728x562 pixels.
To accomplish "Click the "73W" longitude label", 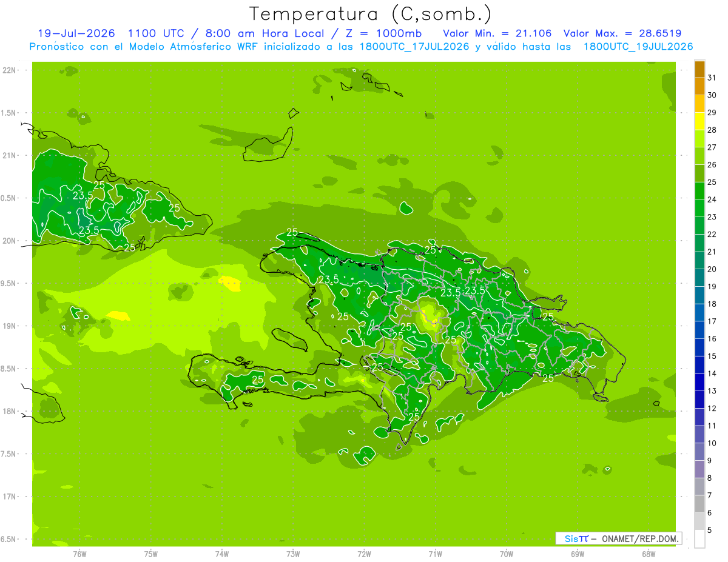I will (x=293, y=554).
